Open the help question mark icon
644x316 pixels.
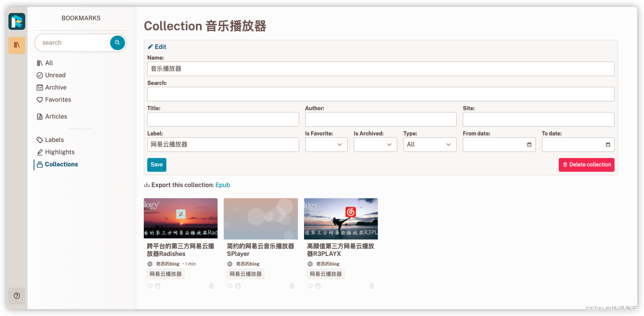click(17, 296)
